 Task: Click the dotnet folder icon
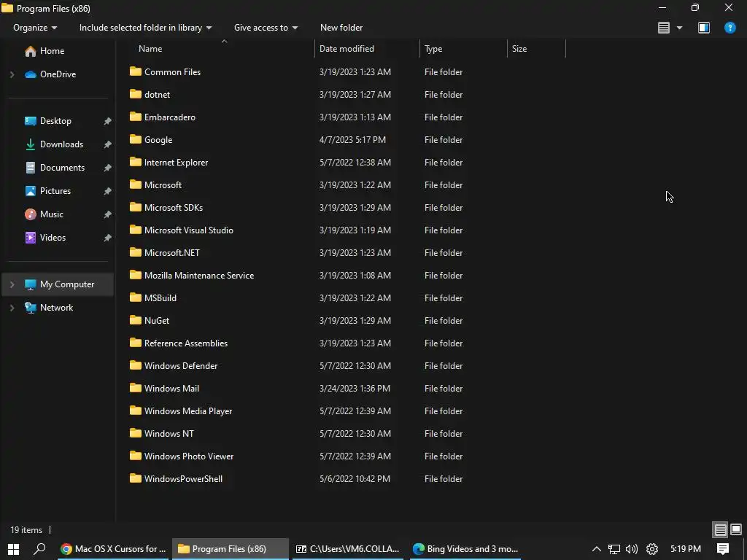click(135, 94)
